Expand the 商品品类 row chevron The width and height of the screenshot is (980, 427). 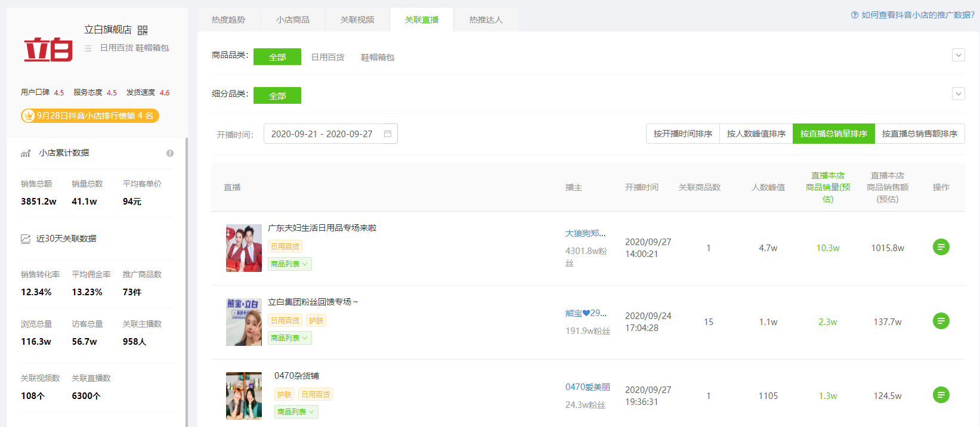point(959,55)
